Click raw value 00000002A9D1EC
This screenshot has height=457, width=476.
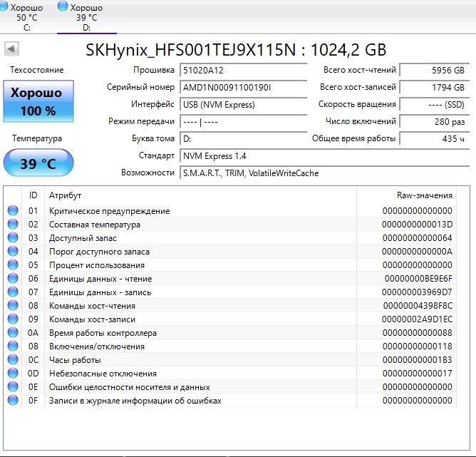coord(417,319)
